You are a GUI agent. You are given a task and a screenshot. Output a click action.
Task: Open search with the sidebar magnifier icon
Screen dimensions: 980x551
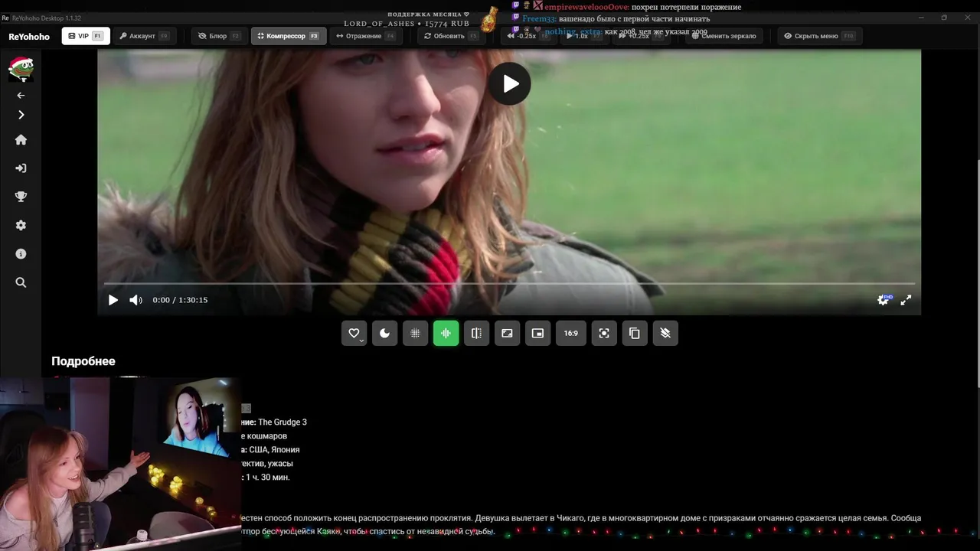(x=21, y=282)
